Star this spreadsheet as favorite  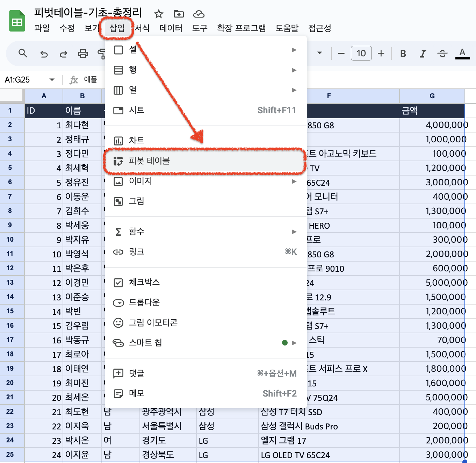pos(158,14)
